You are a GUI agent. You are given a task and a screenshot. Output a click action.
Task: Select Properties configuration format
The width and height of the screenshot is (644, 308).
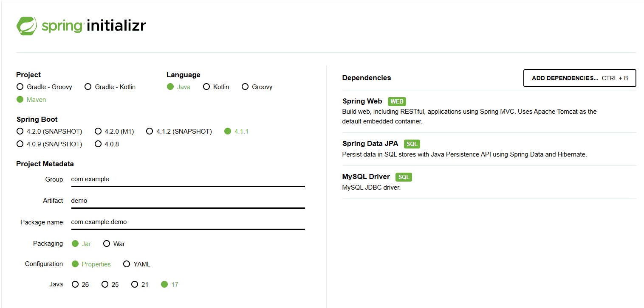click(91, 264)
